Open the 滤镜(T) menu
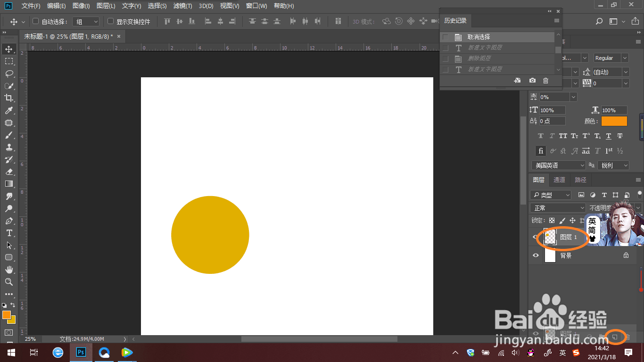The image size is (644, 362). pos(182,6)
